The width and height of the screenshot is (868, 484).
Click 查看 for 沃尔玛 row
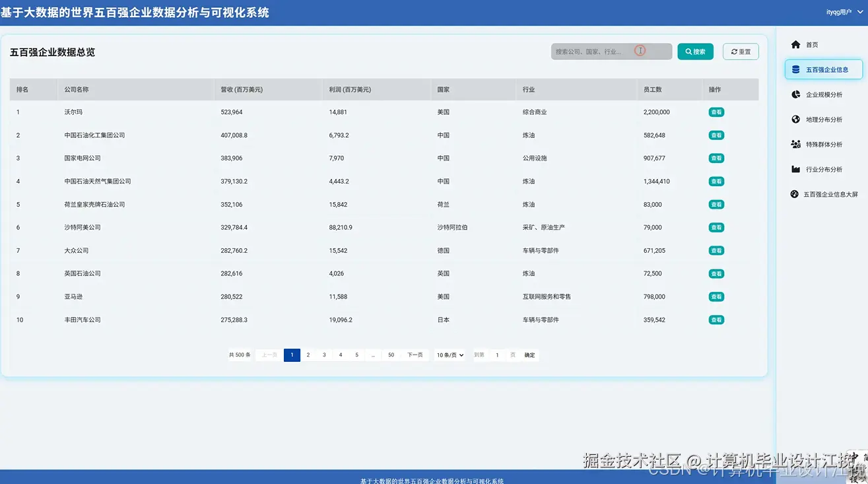click(716, 112)
